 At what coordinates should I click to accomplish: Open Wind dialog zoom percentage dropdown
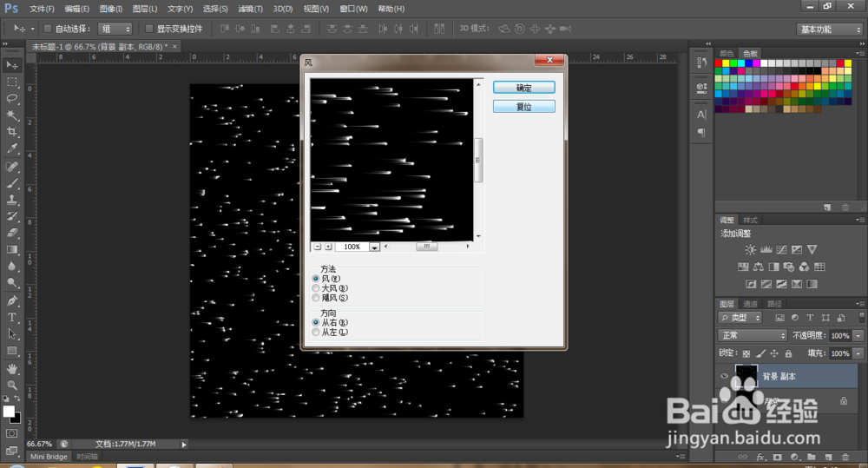375,247
